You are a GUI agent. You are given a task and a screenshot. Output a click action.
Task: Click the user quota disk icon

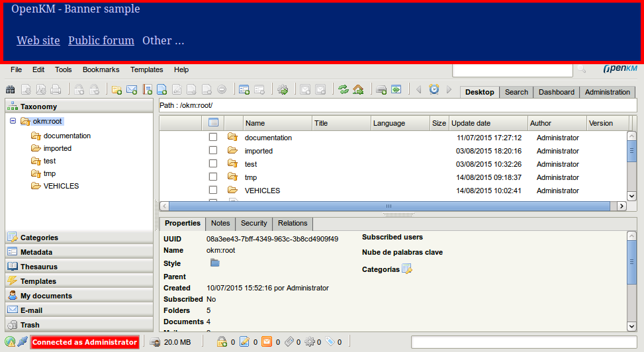[x=155, y=341]
